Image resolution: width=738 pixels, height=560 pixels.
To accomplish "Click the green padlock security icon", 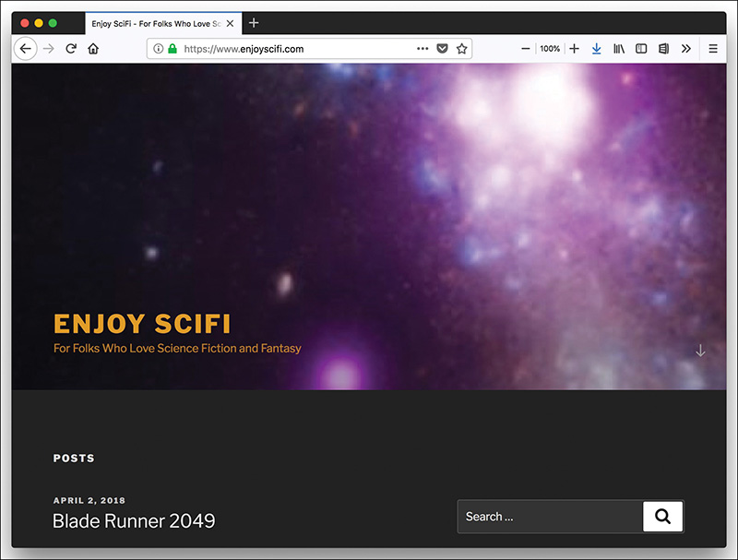I will point(174,48).
